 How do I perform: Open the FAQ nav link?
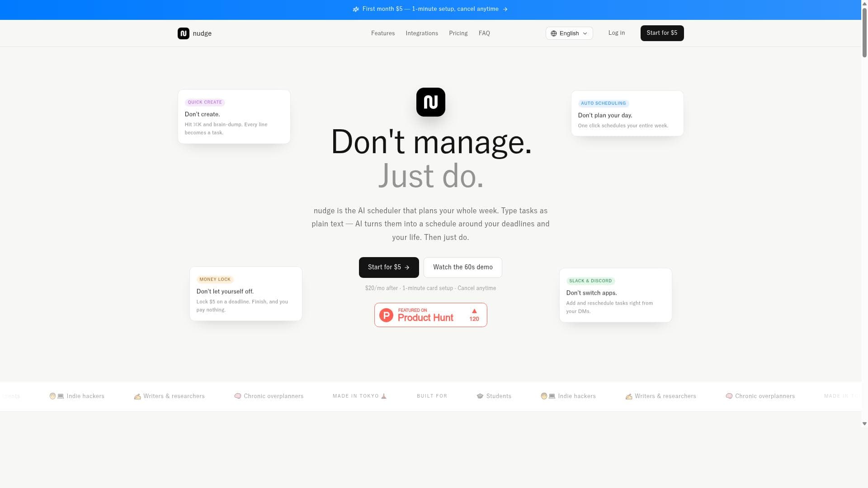tap(484, 33)
